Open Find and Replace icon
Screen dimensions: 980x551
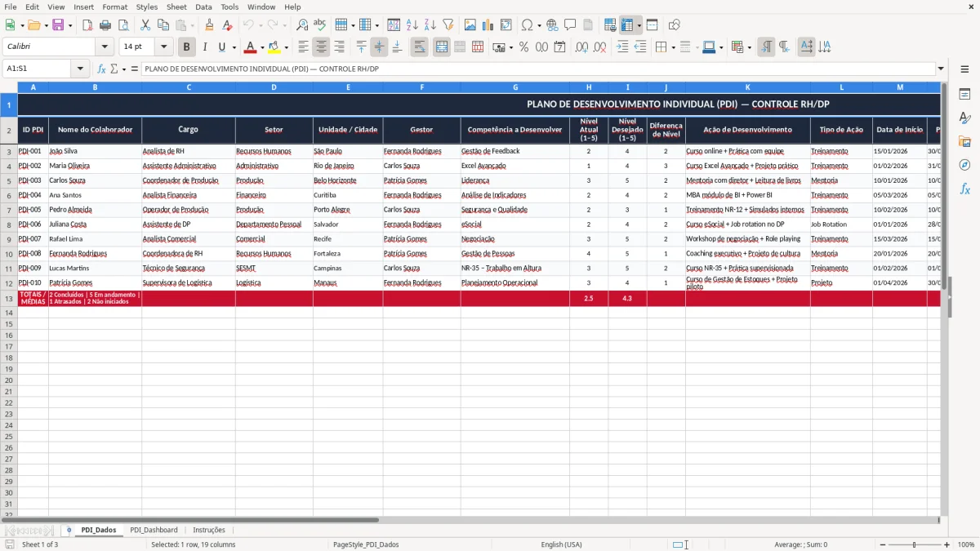coord(302,25)
